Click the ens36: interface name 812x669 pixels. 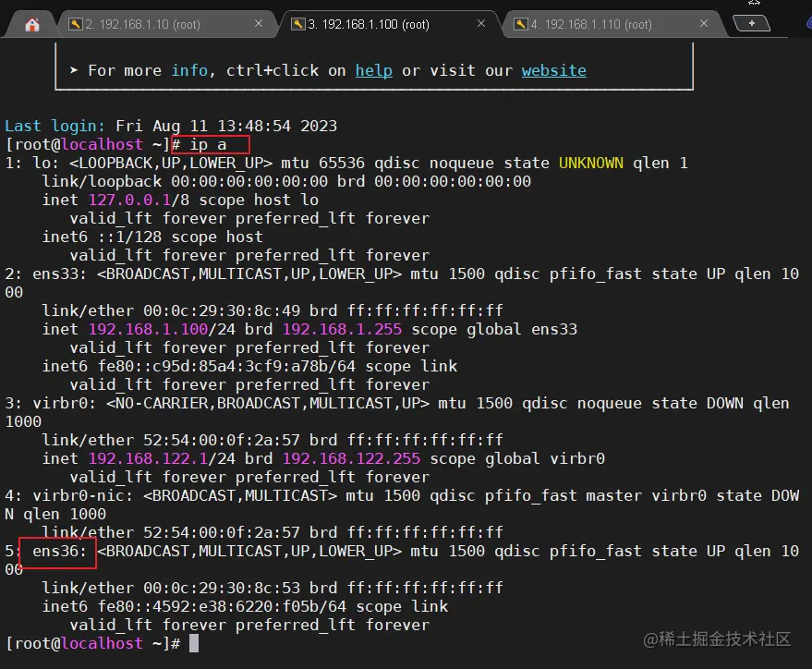point(59,551)
